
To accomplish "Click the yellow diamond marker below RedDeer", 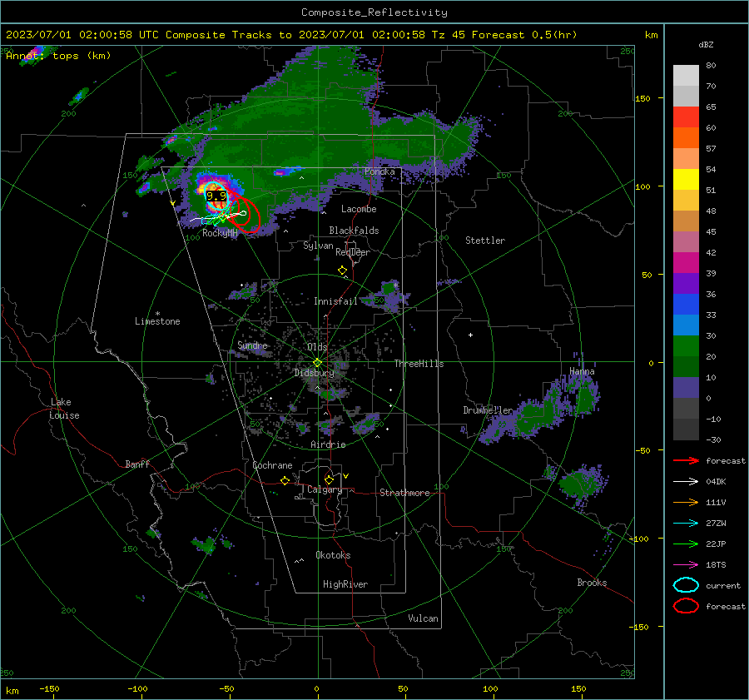I will pos(342,271).
